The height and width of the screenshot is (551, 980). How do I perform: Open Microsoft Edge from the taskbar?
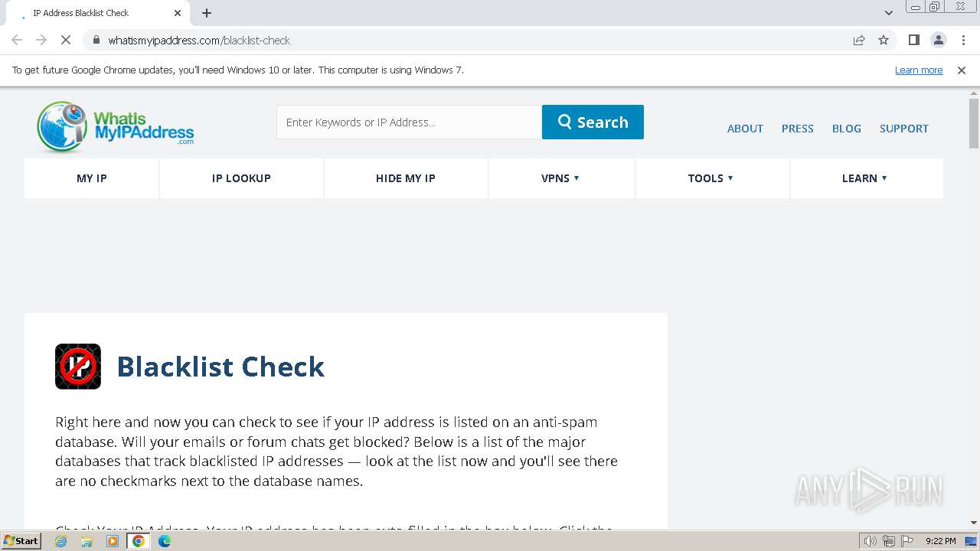(165, 541)
